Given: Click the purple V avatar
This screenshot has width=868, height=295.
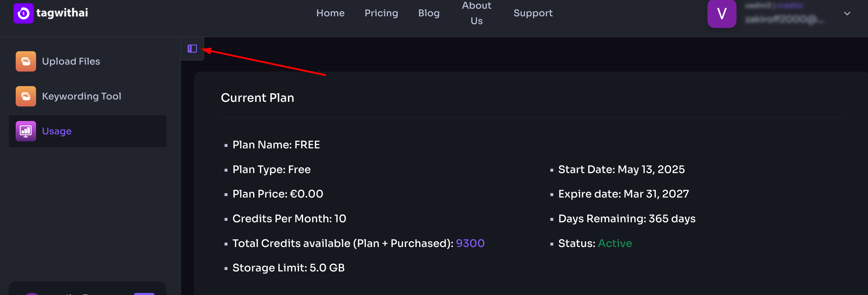Looking at the screenshot, I should (x=721, y=13).
